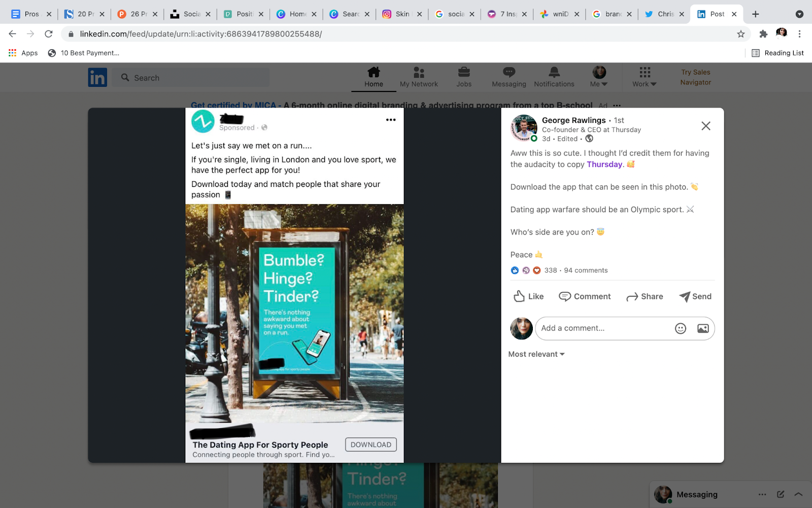Close the post overlay with X
Screen dimensions: 812x508
705,126
